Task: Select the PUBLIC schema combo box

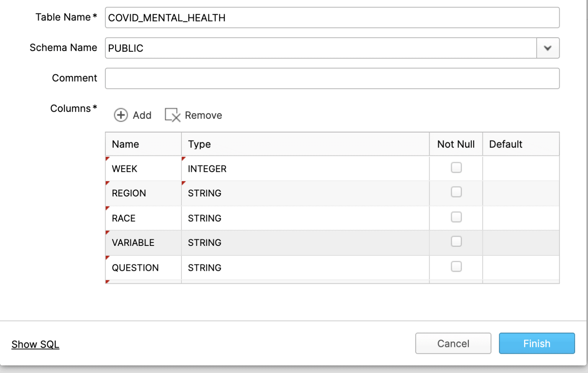Action: pos(320,48)
